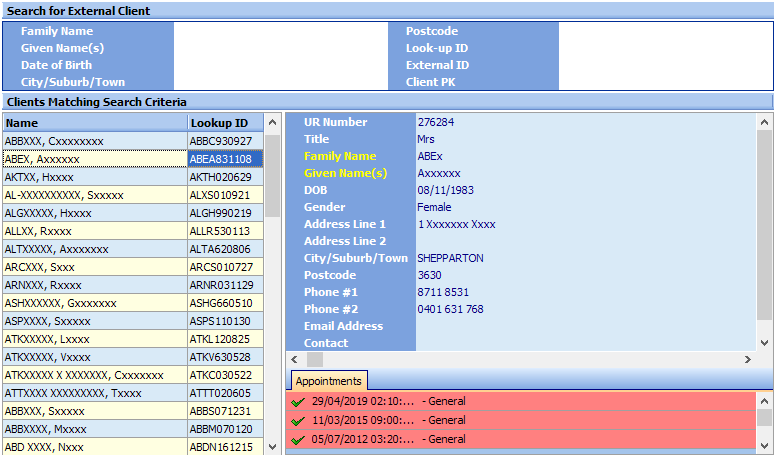Select client ALGXXXXX, Hxxxx

coord(95,213)
